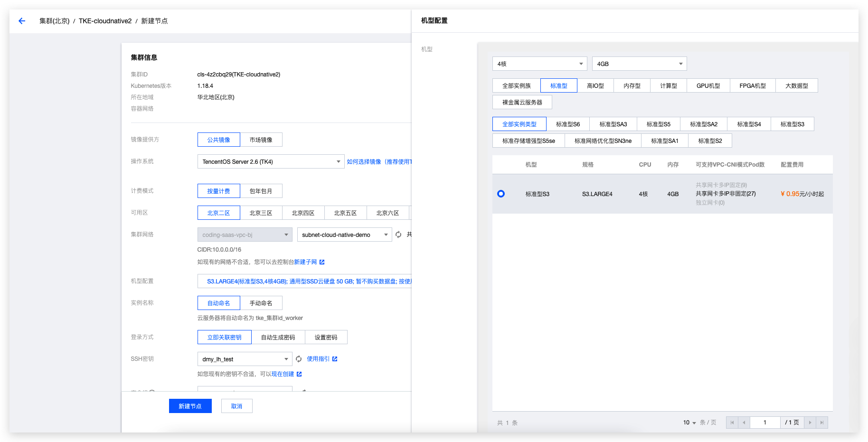This screenshot has height=442, width=868.
Task: Select 自动命名 instance naming
Action: [219, 303]
